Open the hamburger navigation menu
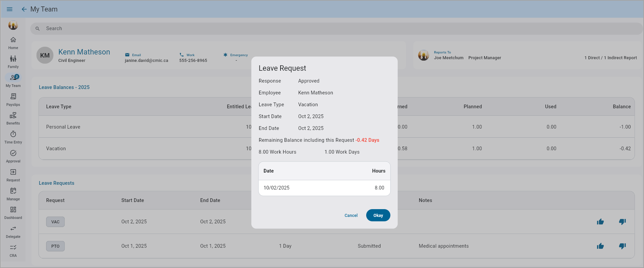Image resolution: width=644 pixels, height=268 pixels. [x=9, y=9]
